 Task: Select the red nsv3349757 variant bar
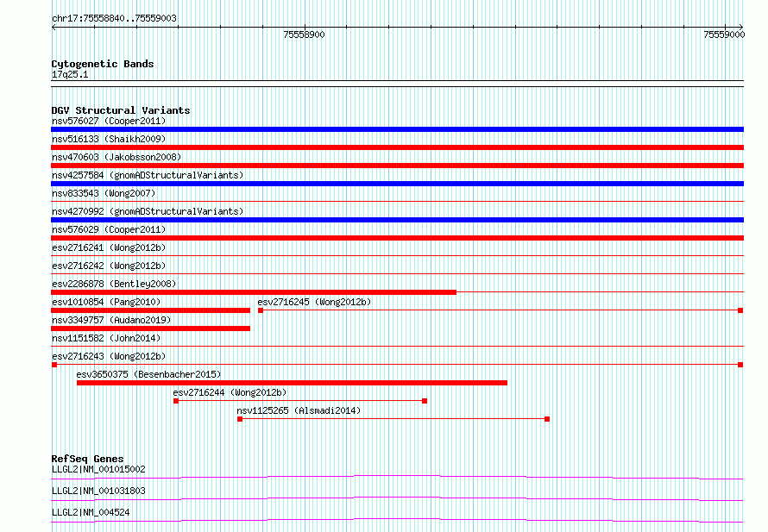(x=150, y=329)
